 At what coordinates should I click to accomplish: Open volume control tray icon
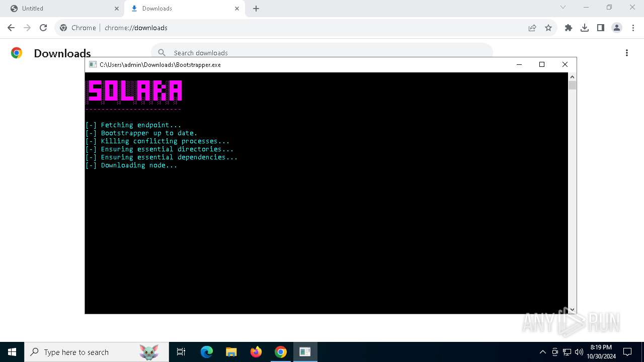tap(579, 352)
